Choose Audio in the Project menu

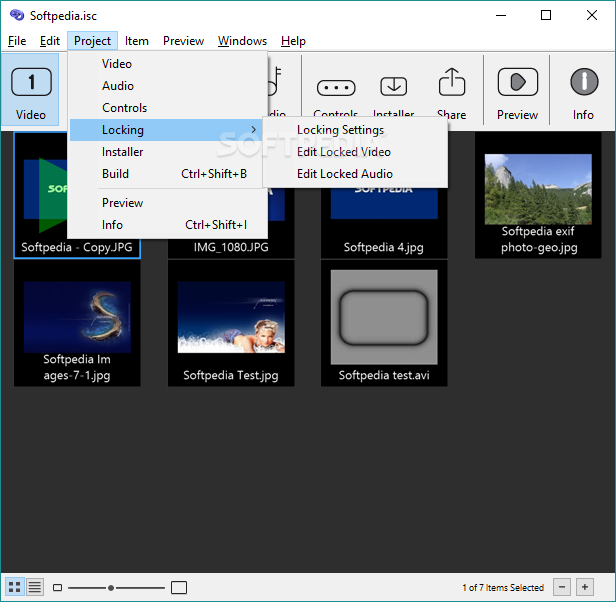(168, 86)
